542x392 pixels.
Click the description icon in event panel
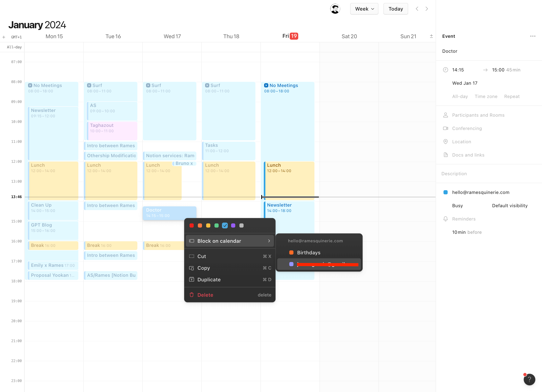[x=454, y=173]
